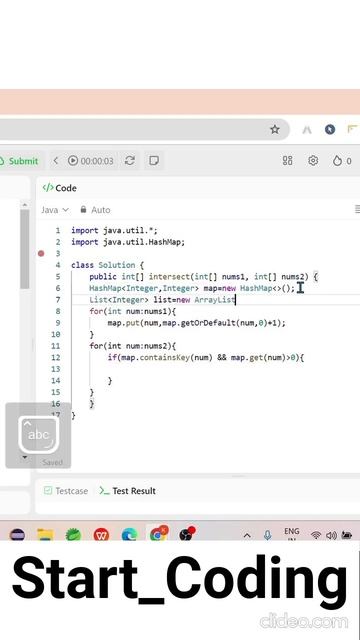Click the dropdown arrow under the abc overlay
The width and height of the screenshot is (360, 640).
pyautogui.click(x=24, y=458)
